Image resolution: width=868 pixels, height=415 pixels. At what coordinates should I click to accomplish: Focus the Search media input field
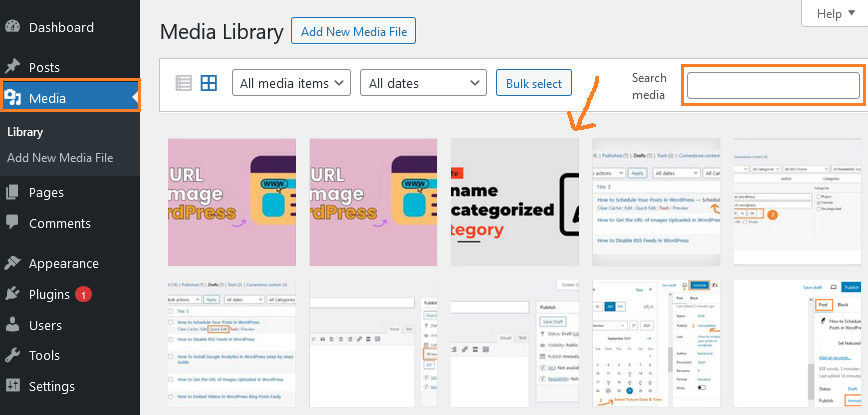click(773, 85)
